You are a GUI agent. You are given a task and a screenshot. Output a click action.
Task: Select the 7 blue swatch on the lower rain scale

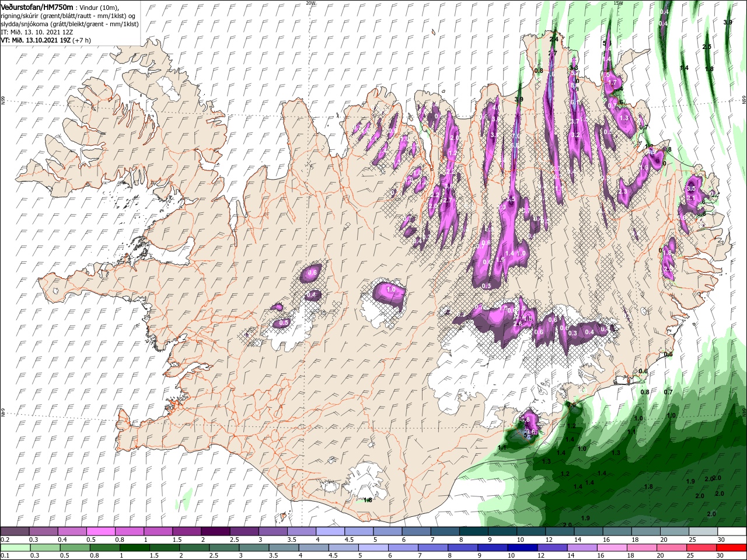[x=432, y=548]
